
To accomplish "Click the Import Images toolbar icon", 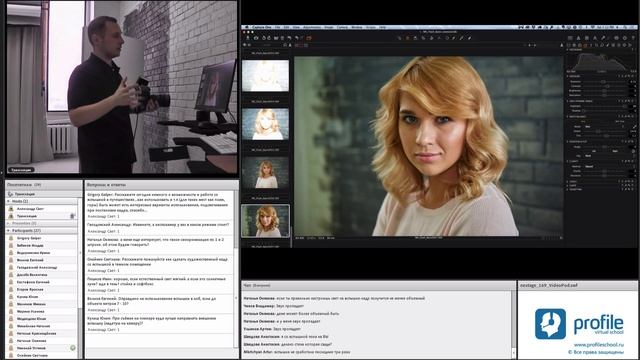I will [x=248, y=38].
